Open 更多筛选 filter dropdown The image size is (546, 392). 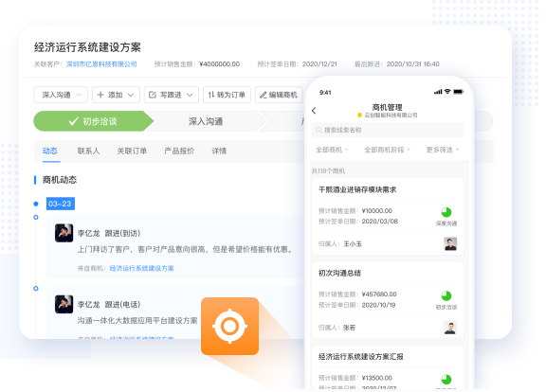tap(443, 150)
